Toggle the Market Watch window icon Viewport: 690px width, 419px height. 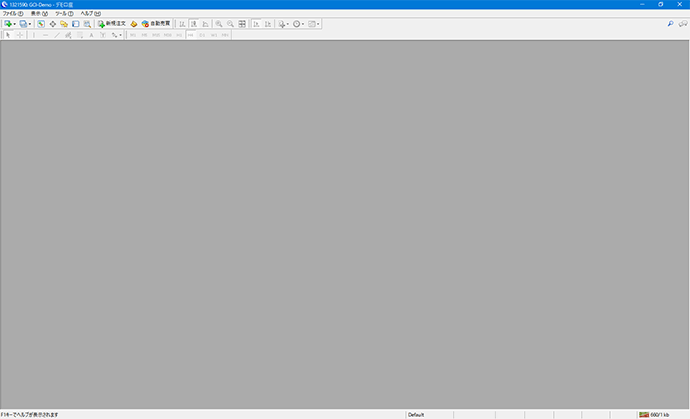pyautogui.click(x=41, y=23)
